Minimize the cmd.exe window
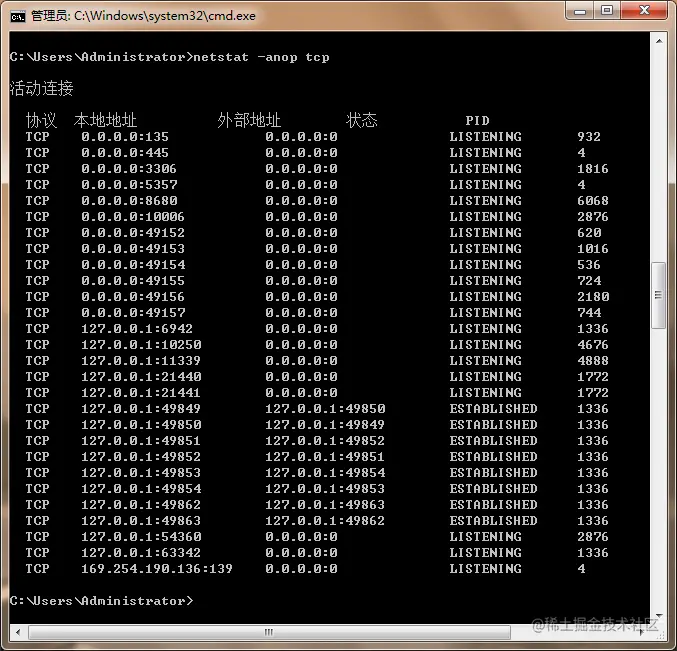Viewport: 677px width, 651px height. pos(580,11)
